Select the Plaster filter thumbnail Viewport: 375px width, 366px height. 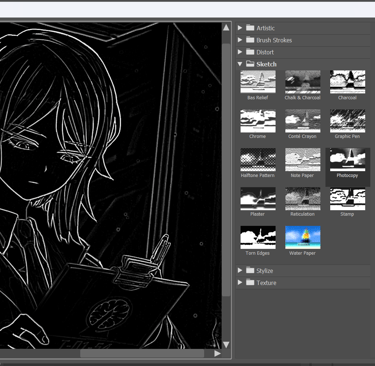(258, 199)
